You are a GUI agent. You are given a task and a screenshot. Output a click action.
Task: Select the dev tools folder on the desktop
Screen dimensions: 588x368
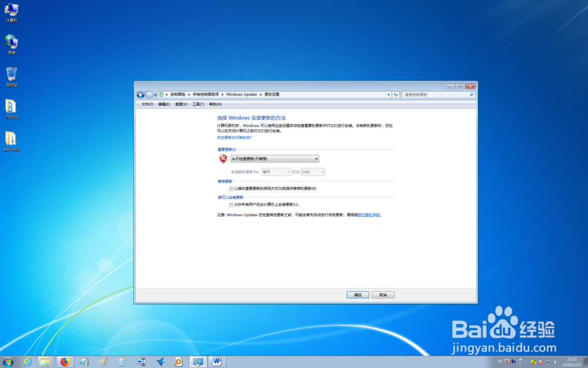(11, 141)
